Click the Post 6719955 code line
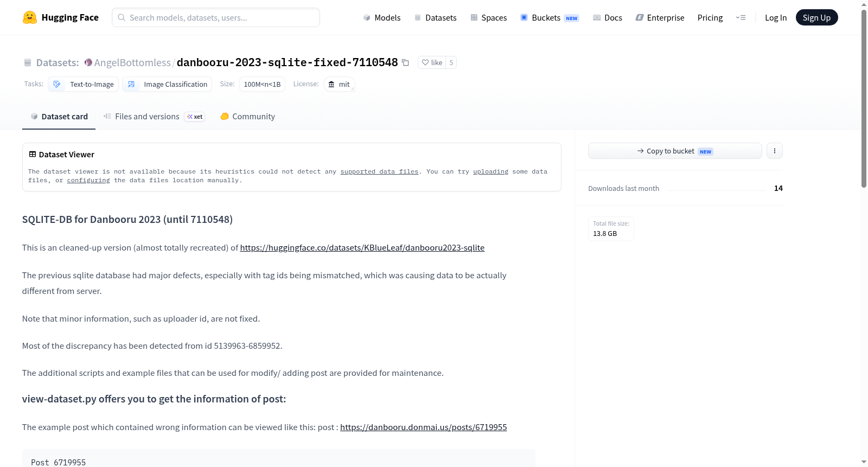The height and width of the screenshot is (467, 868). [x=59, y=462]
